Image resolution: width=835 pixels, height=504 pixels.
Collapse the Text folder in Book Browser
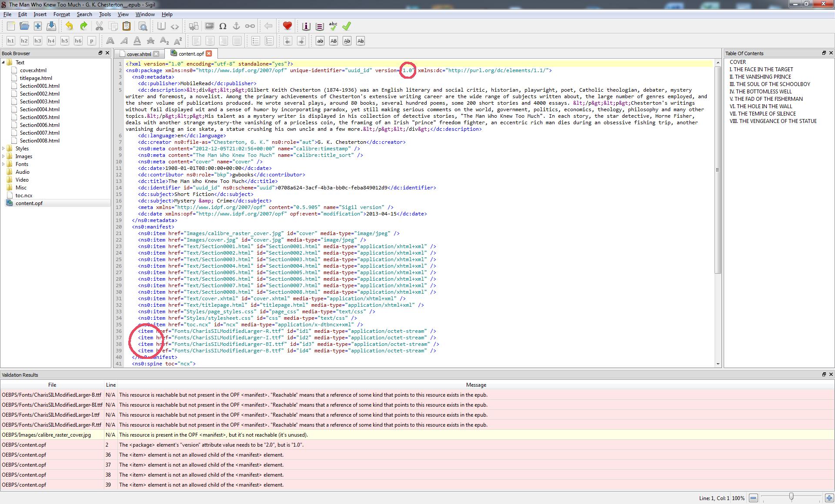(x=3, y=63)
